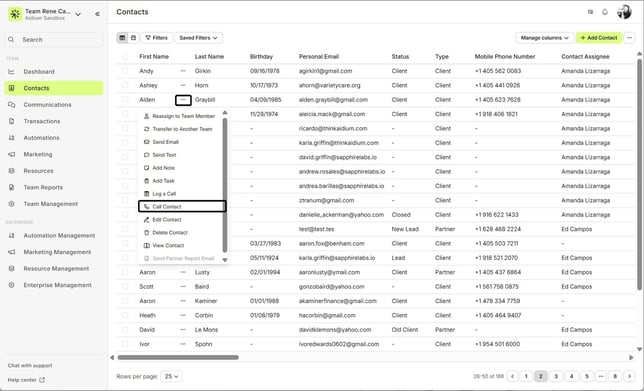Click the Communications sidebar icon
644x391 pixels.
pos(12,105)
